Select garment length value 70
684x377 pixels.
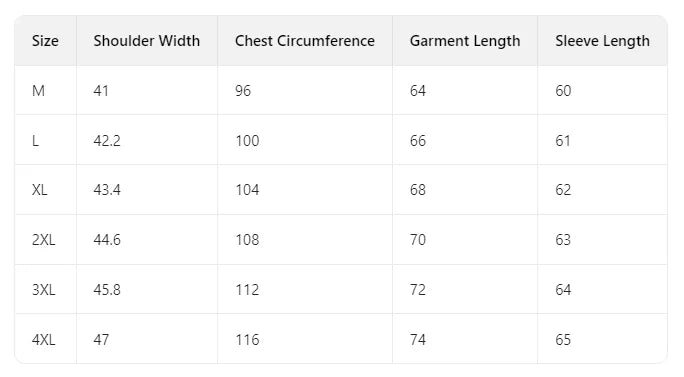[x=418, y=240]
